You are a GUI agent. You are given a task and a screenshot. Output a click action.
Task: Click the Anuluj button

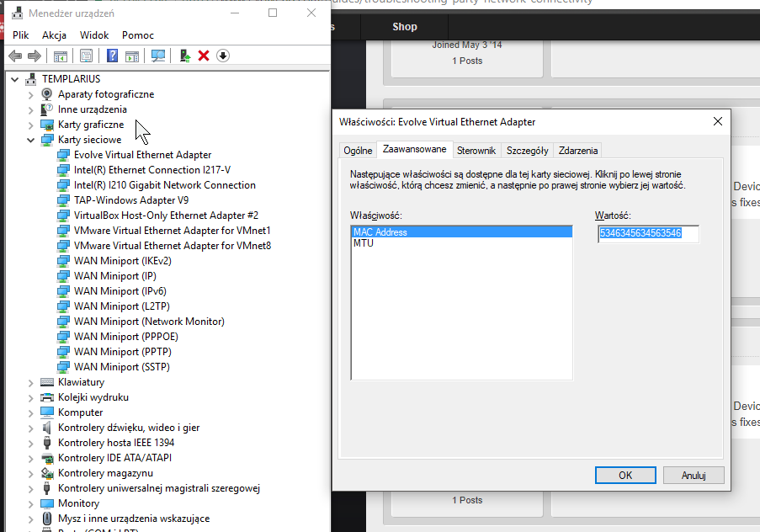click(x=693, y=475)
